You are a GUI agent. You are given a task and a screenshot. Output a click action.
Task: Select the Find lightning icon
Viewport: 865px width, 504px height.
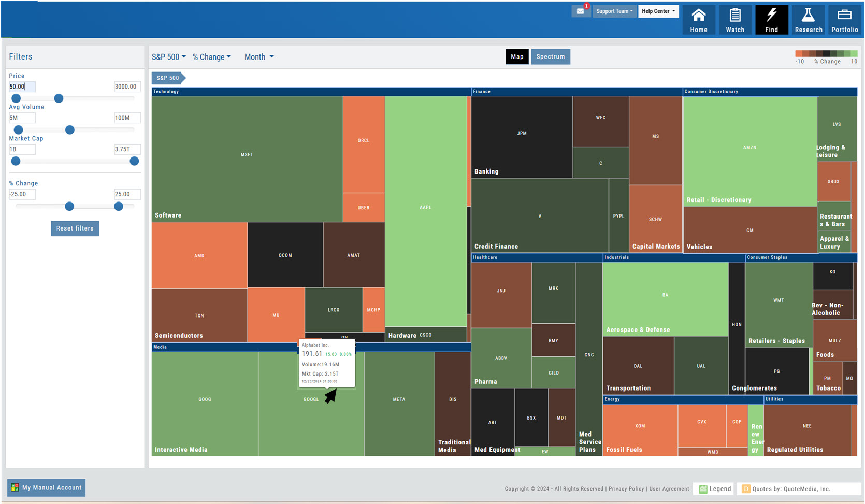pos(771,20)
